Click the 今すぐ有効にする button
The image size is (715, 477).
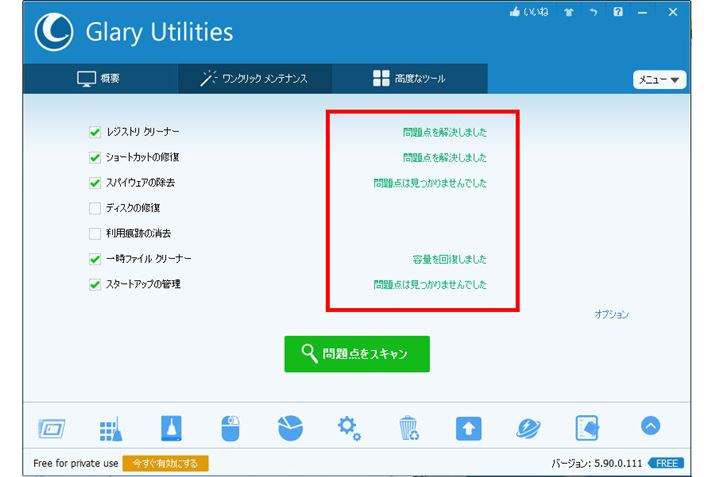tap(166, 463)
